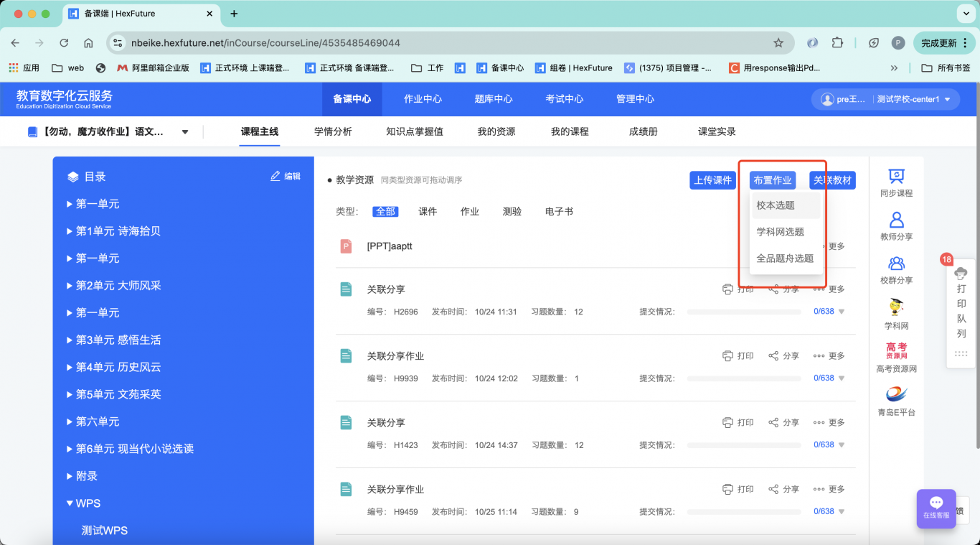Click the browser address bar URL

tap(265, 43)
